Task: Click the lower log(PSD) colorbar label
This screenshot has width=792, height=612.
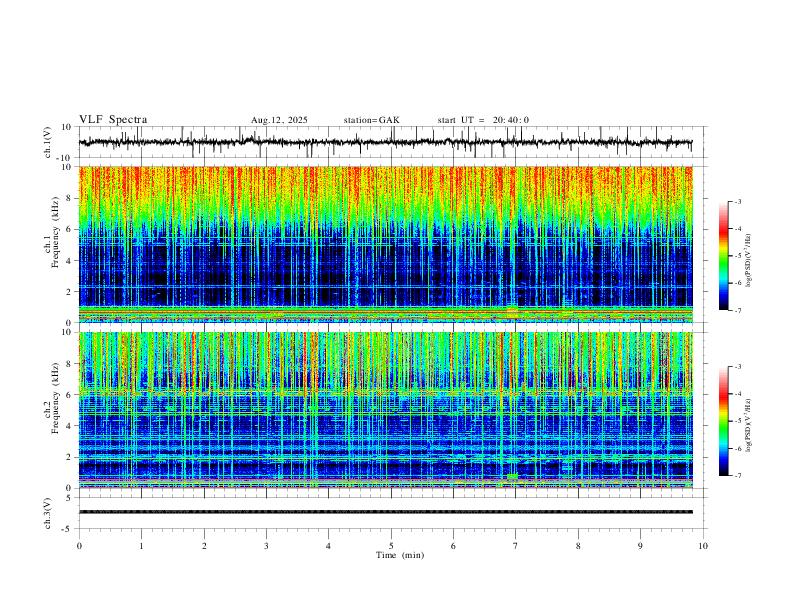Action: 749,426
